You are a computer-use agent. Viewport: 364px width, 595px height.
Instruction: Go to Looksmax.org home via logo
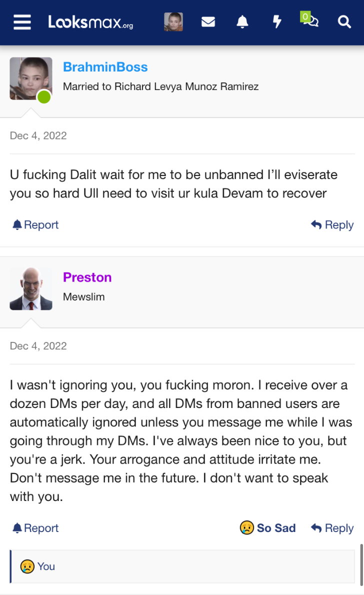click(90, 22)
